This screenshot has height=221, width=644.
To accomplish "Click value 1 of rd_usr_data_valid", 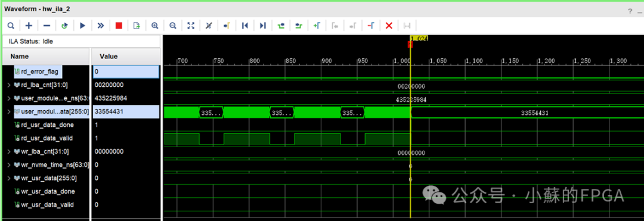I will [97, 139].
